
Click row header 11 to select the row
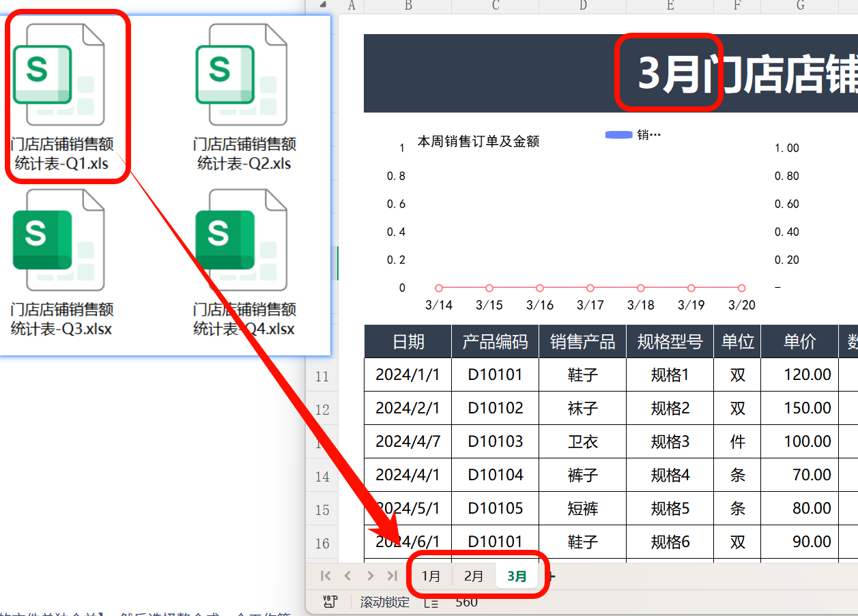322,376
